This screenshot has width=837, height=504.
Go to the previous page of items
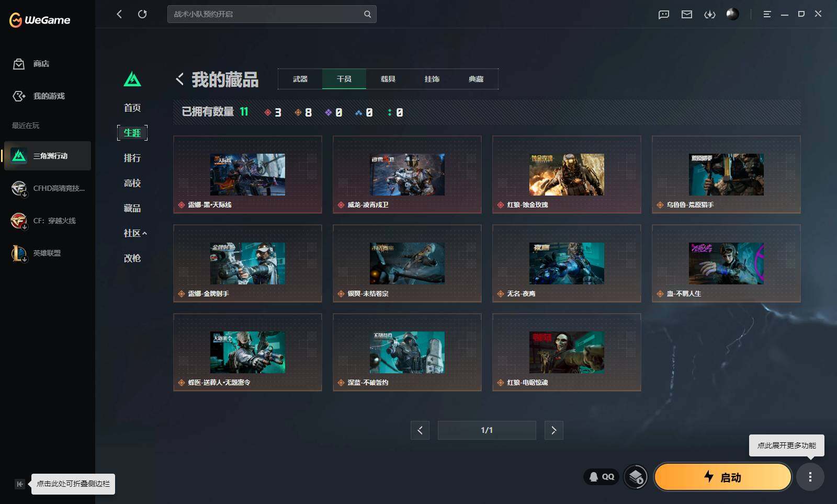(420, 430)
